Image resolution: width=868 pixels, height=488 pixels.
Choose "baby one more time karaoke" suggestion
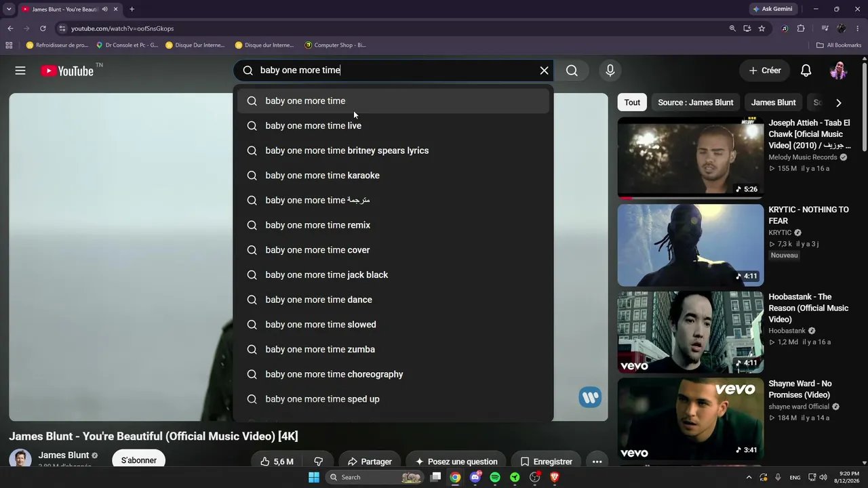393,176
